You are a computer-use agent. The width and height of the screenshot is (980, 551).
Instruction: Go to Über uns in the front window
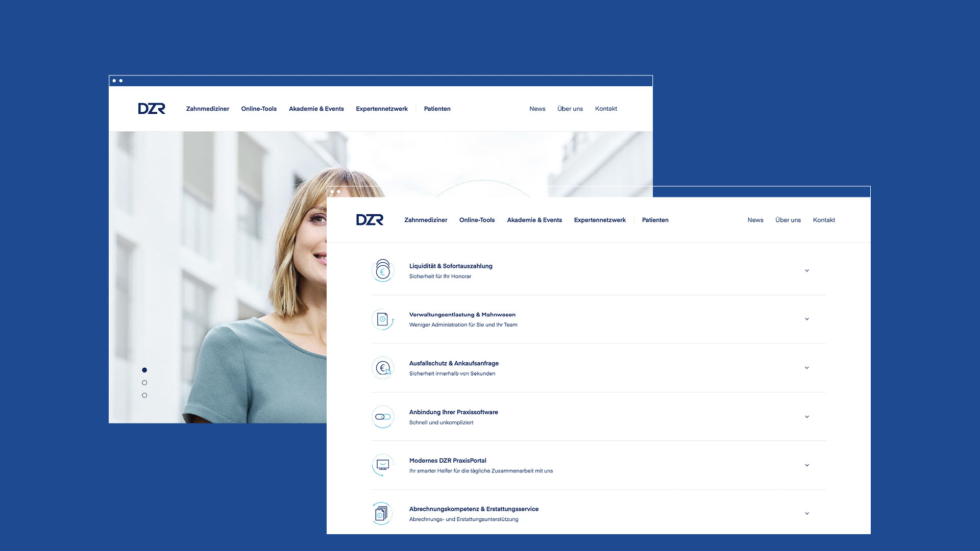[788, 220]
